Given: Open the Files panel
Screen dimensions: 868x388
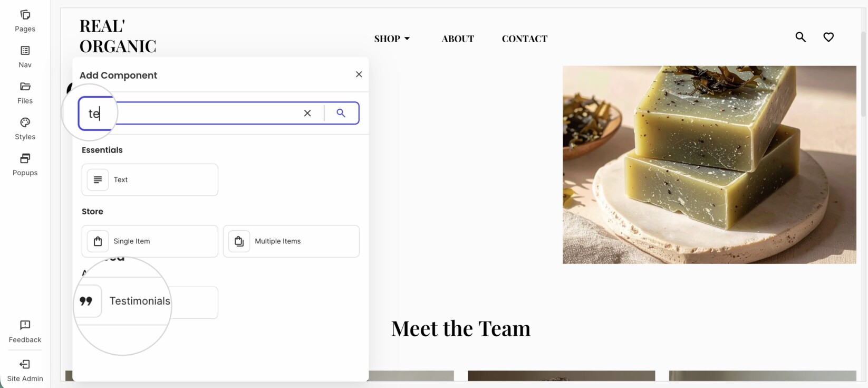Looking at the screenshot, I should coord(25,93).
